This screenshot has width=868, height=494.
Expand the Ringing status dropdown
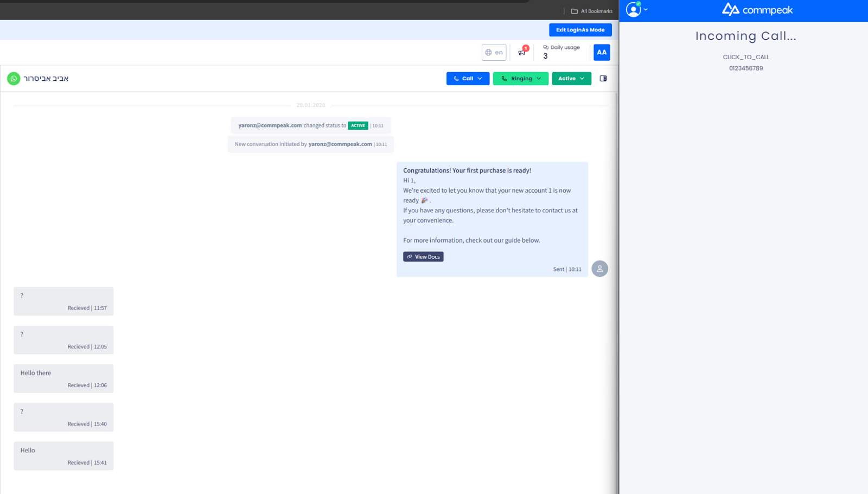coord(521,79)
